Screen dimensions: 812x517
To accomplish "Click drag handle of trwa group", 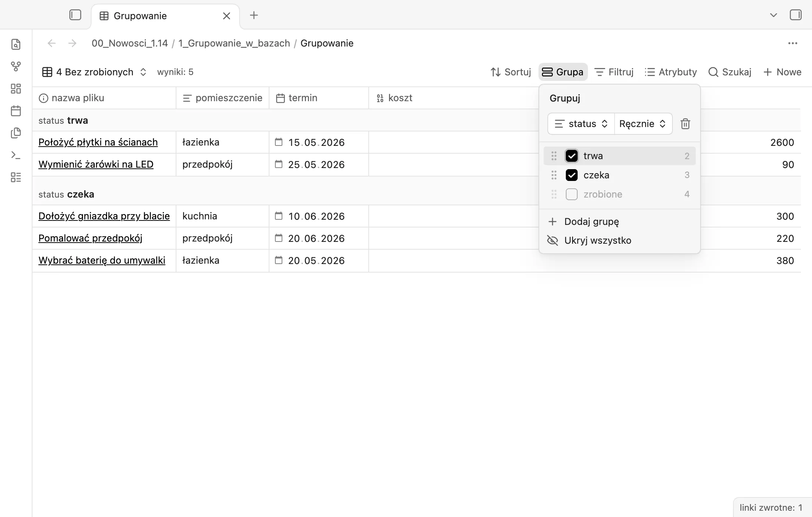I will tap(554, 156).
